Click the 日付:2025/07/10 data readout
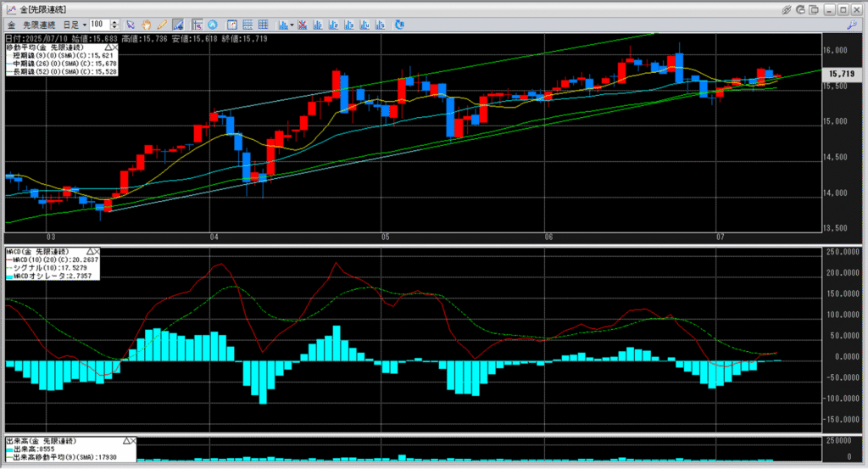Image resolution: width=868 pixels, height=469 pixels. 36,39
